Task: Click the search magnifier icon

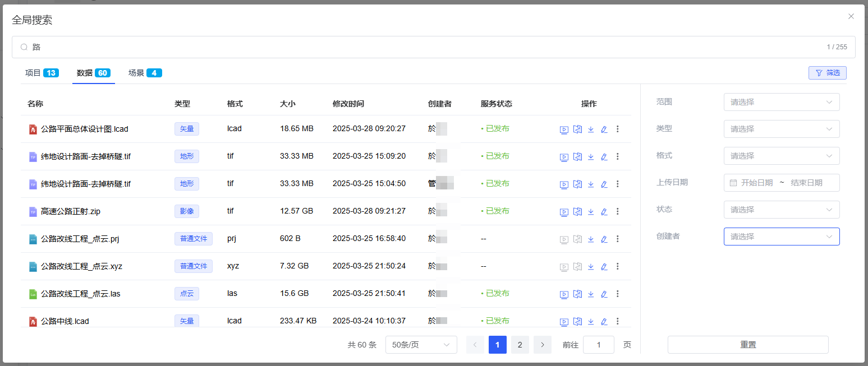Action: coord(24,47)
